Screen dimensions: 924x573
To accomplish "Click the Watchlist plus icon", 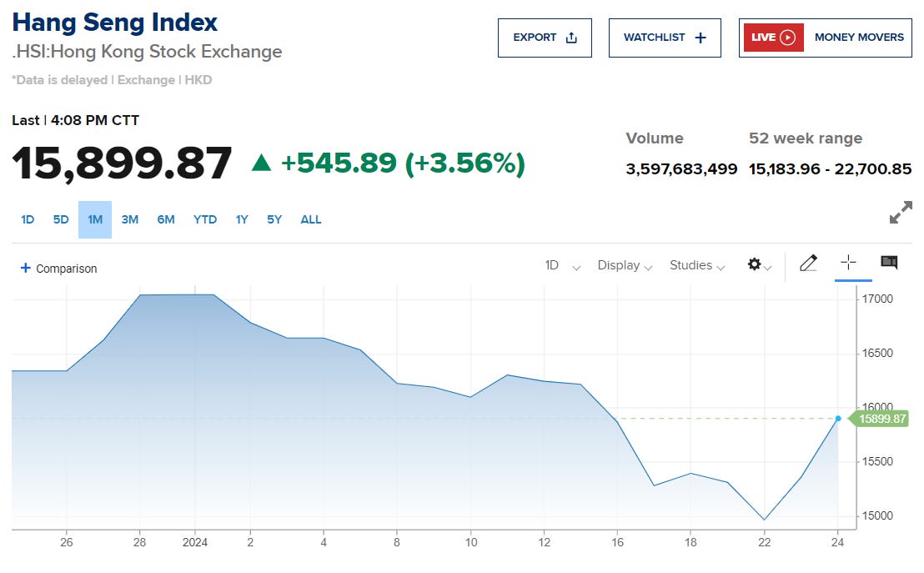I will [701, 38].
